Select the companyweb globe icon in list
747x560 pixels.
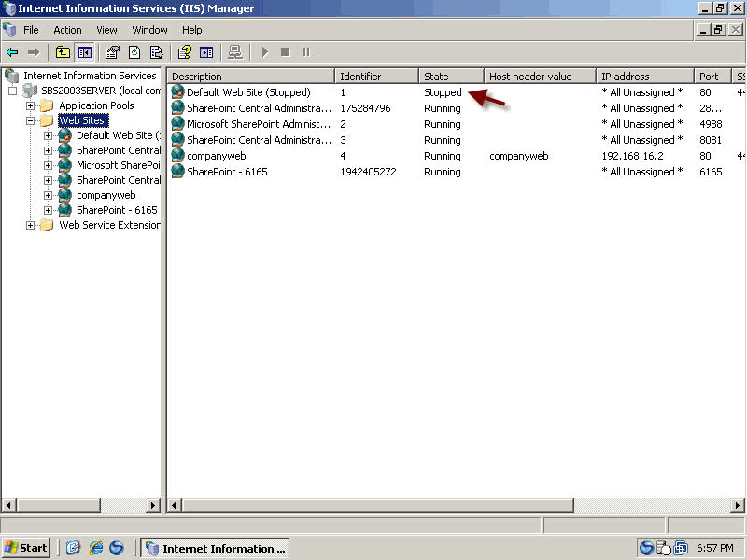pyautogui.click(x=177, y=155)
